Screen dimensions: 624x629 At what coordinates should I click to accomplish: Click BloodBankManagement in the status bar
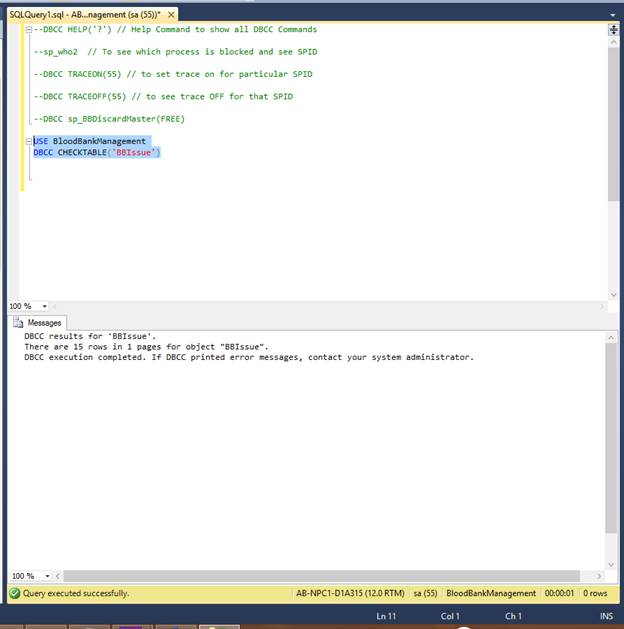point(491,593)
